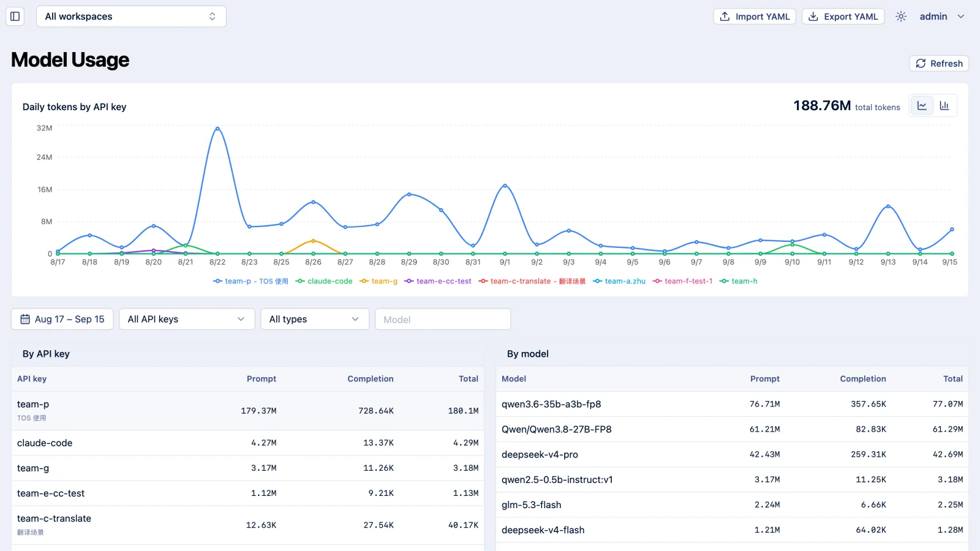The height and width of the screenshot is (551, 980).
Task: Select the claude-code API key row
Action: (x=247, y=443)
